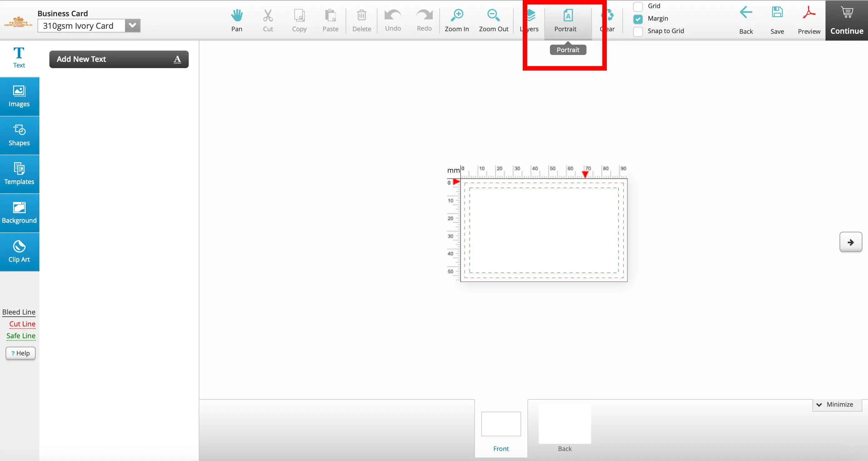The width and height of the screenshot is (868, 461).
Task: Open the Templates sidebar tab
Action: click(19, 174)
